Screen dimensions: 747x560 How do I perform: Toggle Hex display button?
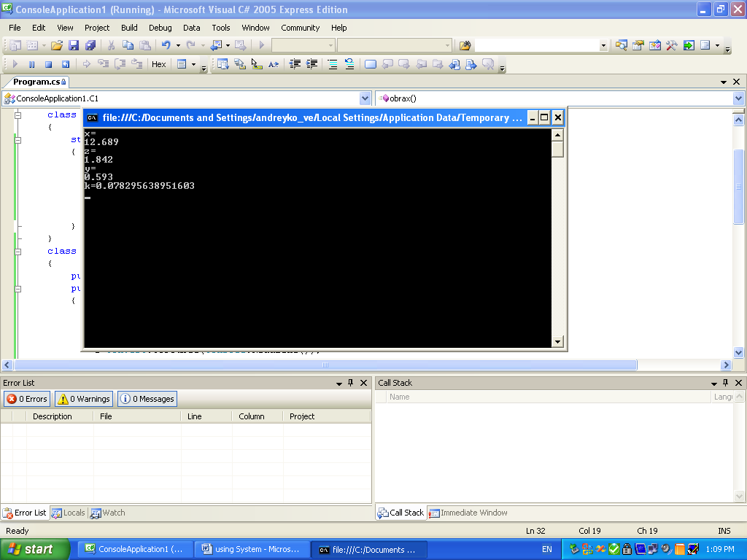click(x=158, y=64)
